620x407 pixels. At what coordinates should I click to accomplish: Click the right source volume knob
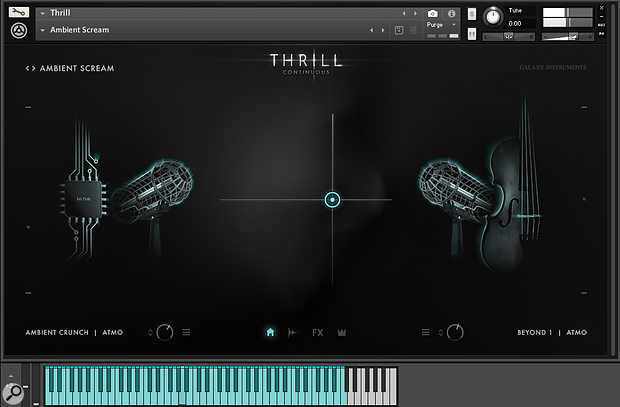(455, 332)
